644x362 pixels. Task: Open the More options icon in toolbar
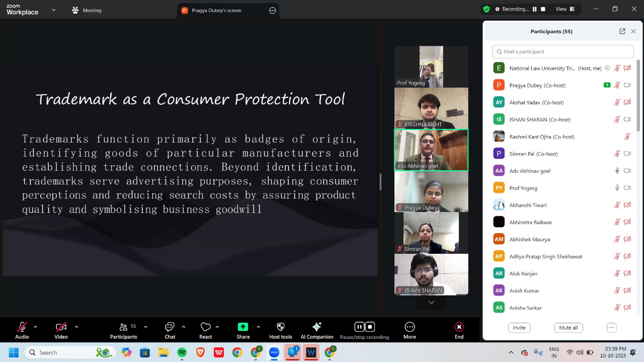tap(410, 327)
